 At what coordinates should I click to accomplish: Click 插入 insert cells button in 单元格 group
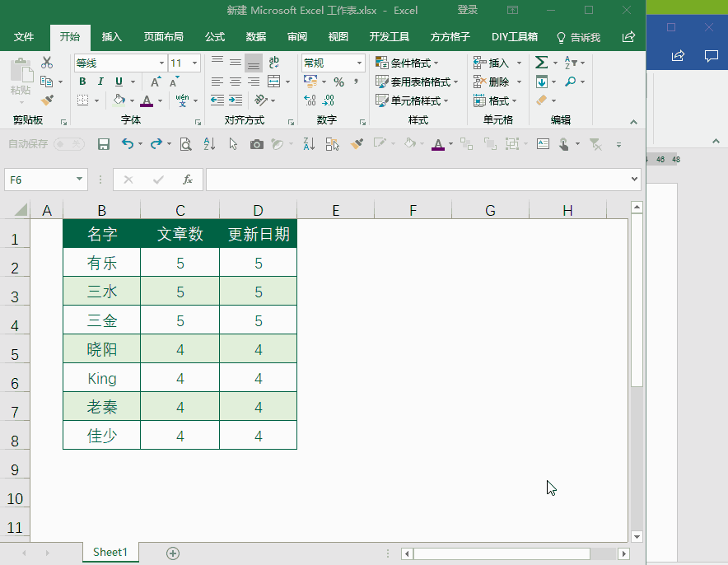(492, 63)
